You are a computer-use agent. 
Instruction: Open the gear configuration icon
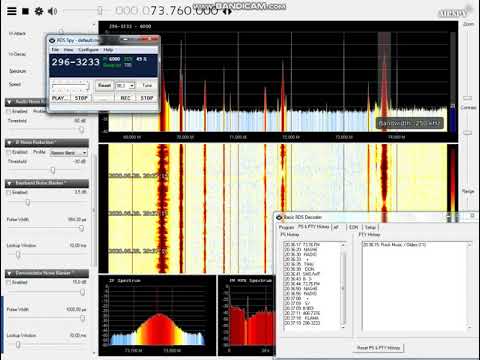pos(39,11)
